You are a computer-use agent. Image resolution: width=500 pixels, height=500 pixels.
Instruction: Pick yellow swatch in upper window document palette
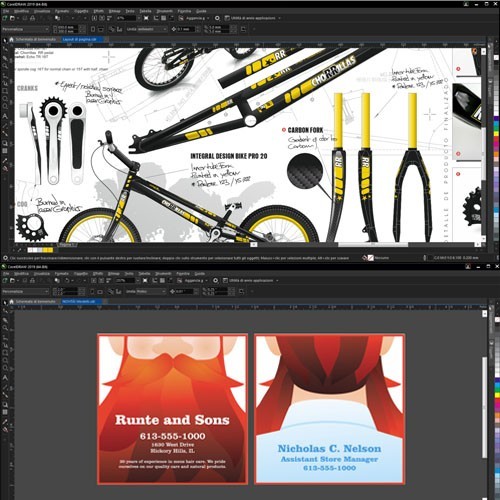coord(45,250)
